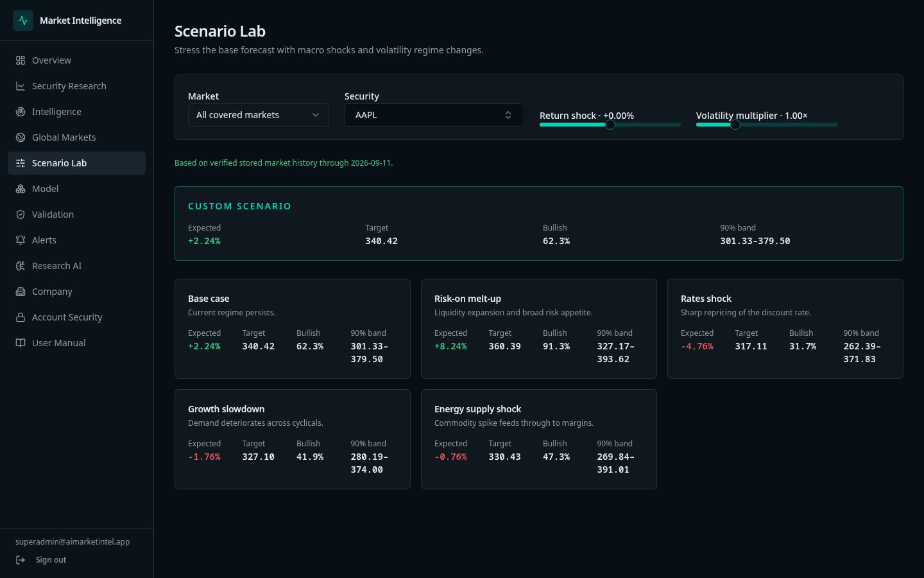Click the superadmin email address
This screenshot has height=578, width=924.
coord(73,542)
